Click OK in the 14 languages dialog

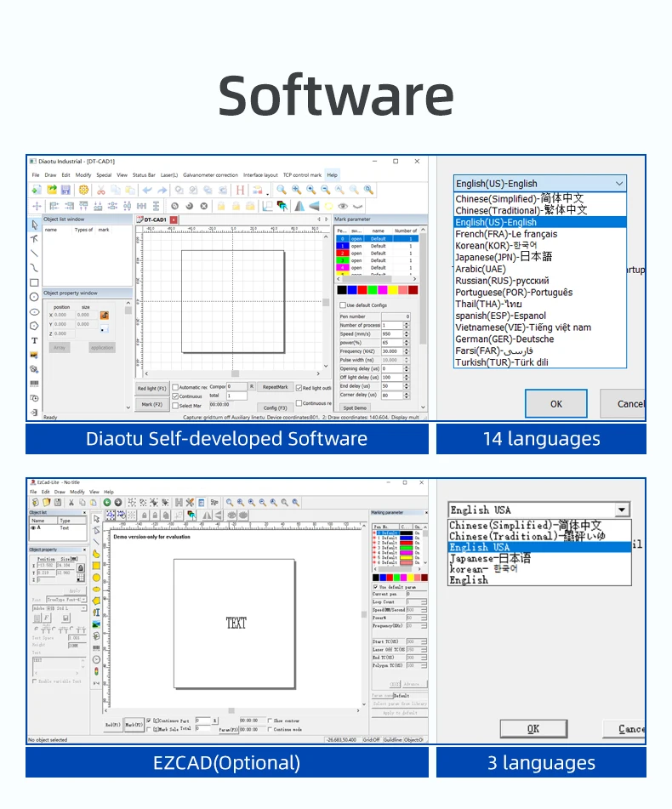(x=556, y=404)
